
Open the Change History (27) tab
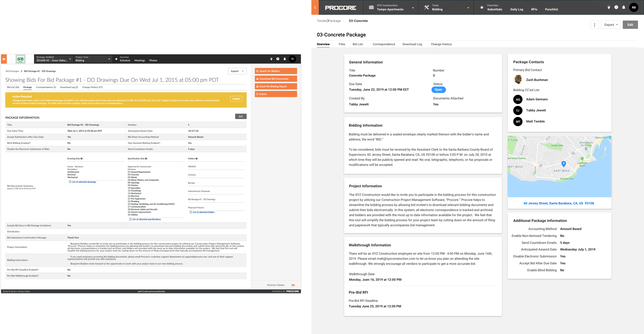(x=92, y=87)
